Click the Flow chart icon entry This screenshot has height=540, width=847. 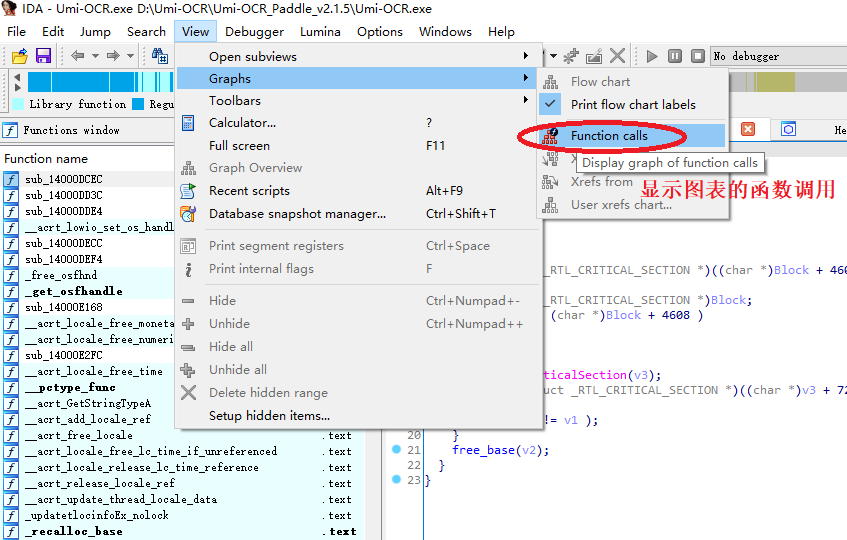click(550, 82)
